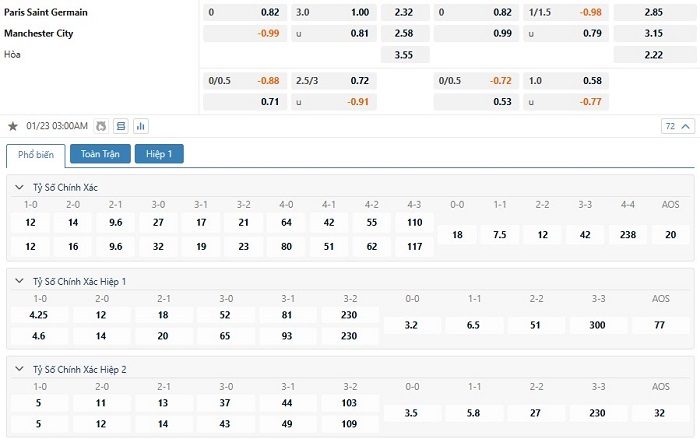Image resolution: width=700 pixels, height=439 pixels.
Task: Open the scoreboard table icon
Action: (120, 126)
